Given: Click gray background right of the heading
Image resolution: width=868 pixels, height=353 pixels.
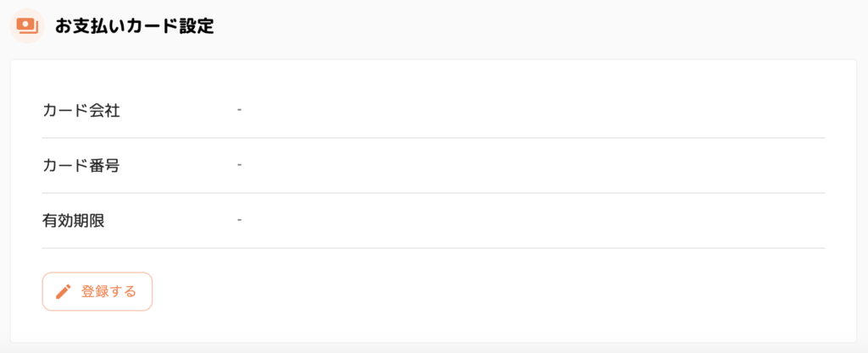Looking at the screenshot, I should pyautogui.click(x=542, y=26).
